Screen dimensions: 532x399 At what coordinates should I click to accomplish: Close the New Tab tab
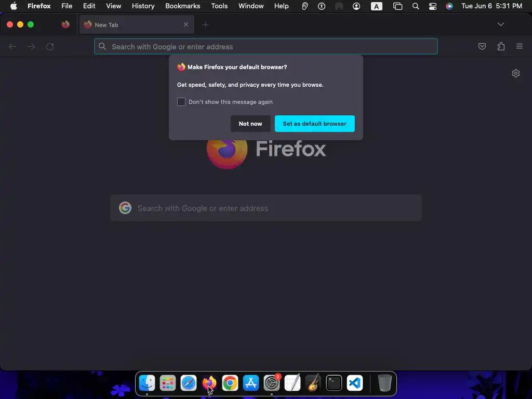186,24
